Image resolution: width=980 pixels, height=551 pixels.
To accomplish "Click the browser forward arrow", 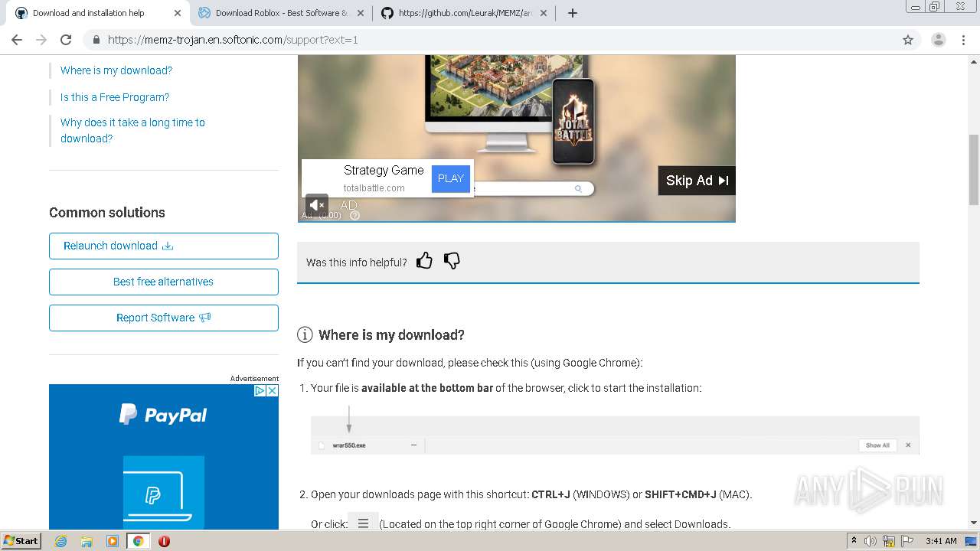I will coord(41,40).
